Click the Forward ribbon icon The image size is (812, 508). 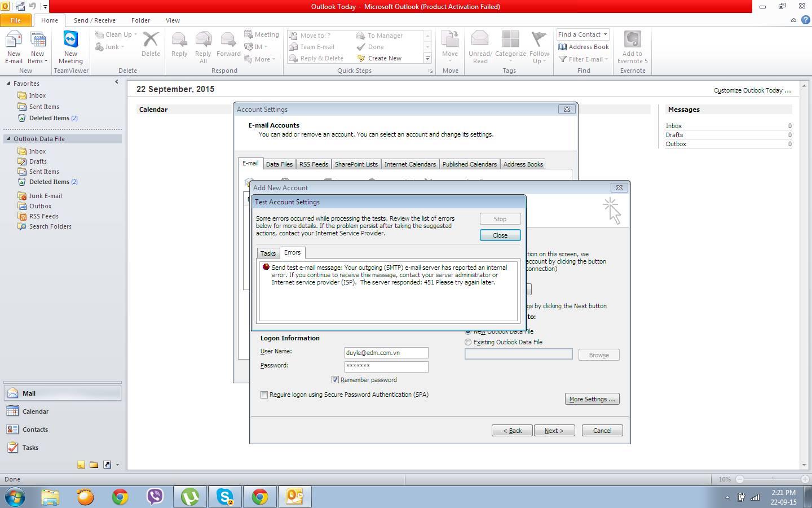(x=228, y=44)
